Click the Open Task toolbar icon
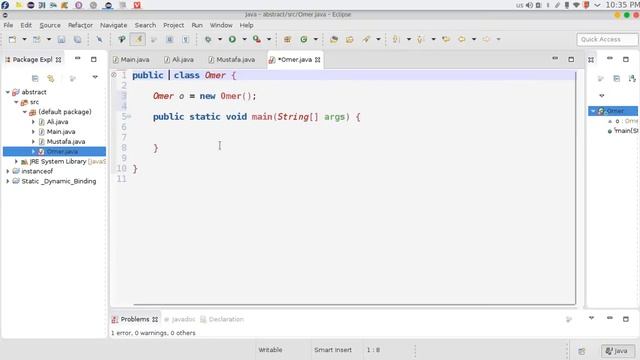The height and width of the screenshot is (360, 640). point(349,39)
